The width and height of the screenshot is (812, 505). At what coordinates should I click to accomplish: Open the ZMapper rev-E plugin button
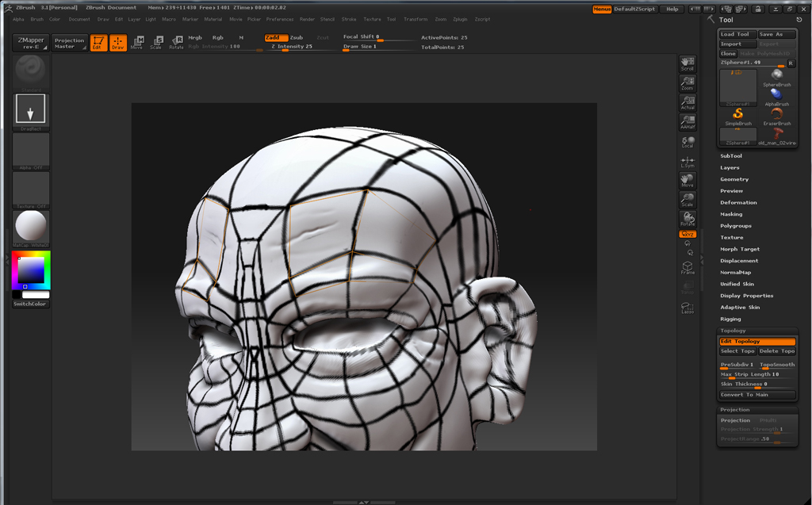31,43
